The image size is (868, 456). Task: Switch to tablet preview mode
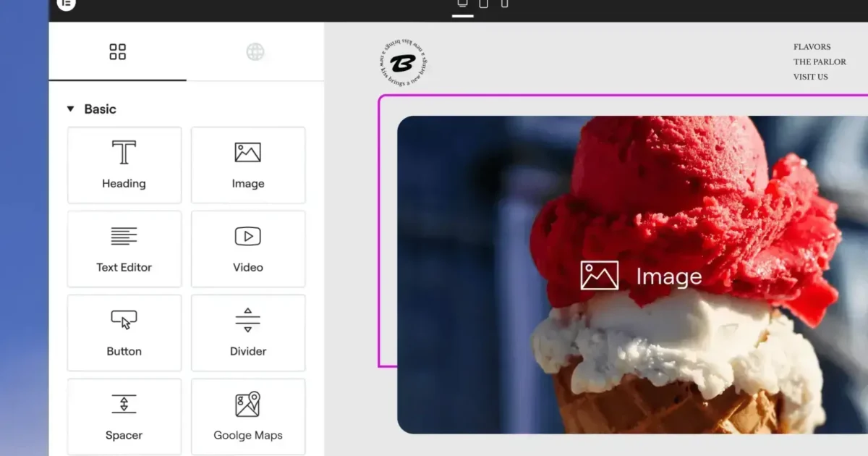pos(484,4)
